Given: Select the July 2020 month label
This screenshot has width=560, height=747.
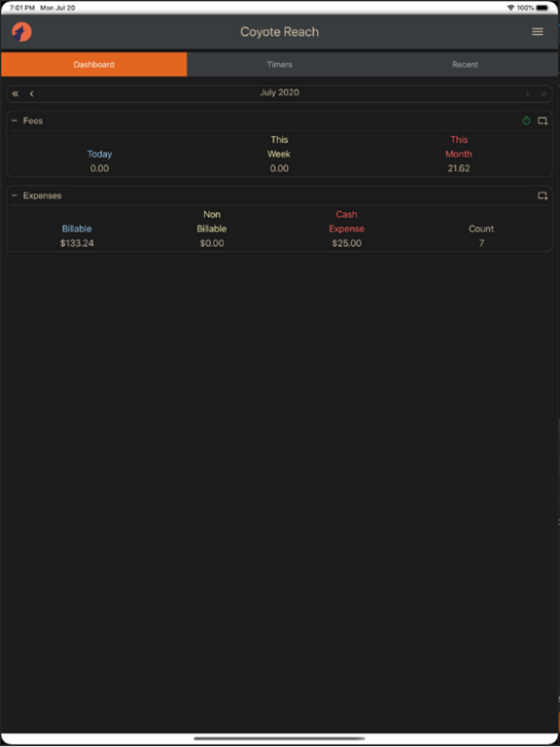Looking at the screenshot, I should 280,93.
